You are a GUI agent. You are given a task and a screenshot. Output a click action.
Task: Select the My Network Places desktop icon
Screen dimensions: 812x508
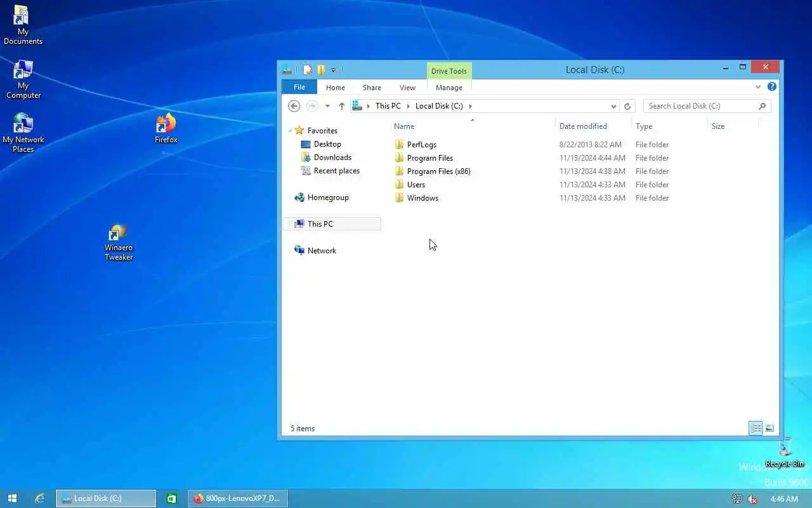23,133
